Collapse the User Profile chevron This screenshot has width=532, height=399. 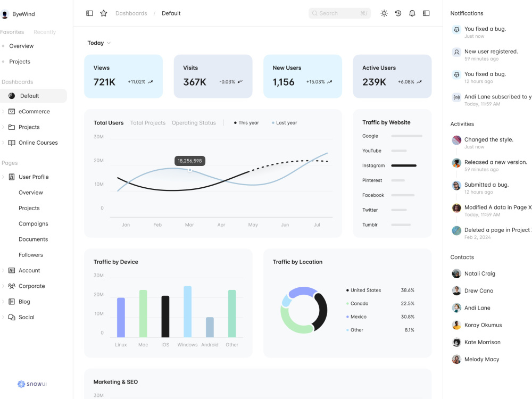3,177
